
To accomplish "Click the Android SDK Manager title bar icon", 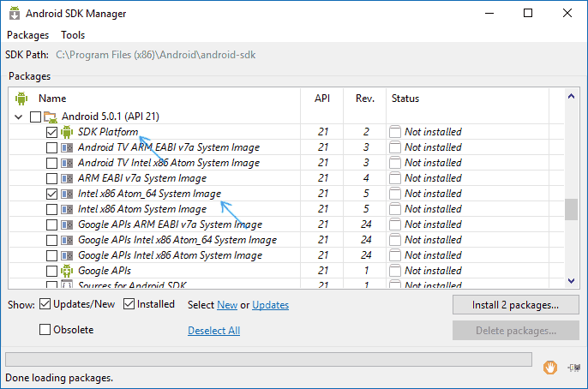I will 15,13.
